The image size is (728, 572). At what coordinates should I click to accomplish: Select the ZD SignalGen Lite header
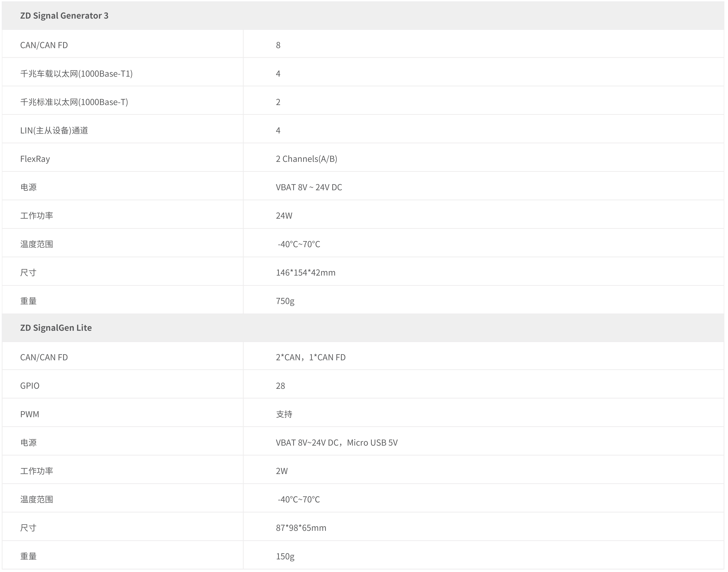click(56, 328)
